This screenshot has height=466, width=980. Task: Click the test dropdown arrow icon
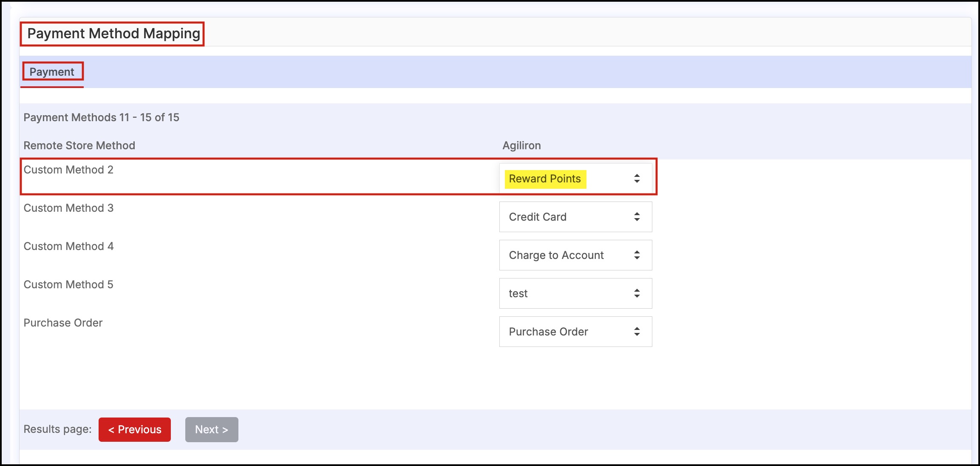pos(637,293)
